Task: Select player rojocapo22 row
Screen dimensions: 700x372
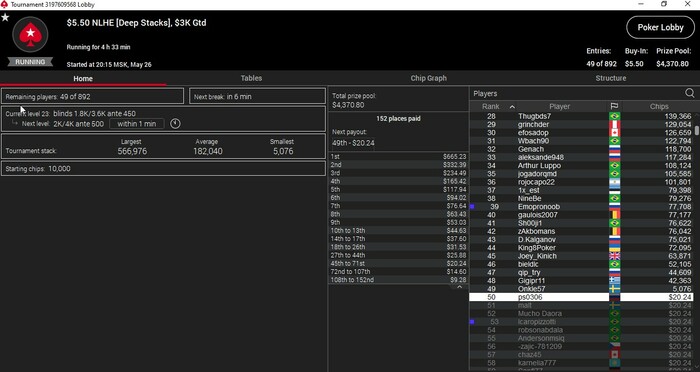Action: [581, 182]
